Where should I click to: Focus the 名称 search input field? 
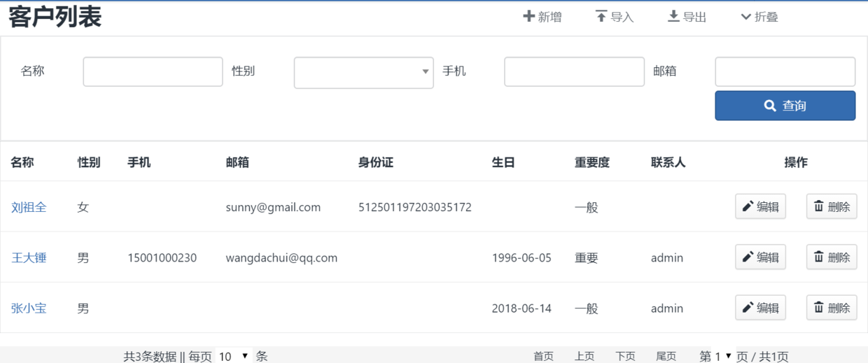click(153, 71)
